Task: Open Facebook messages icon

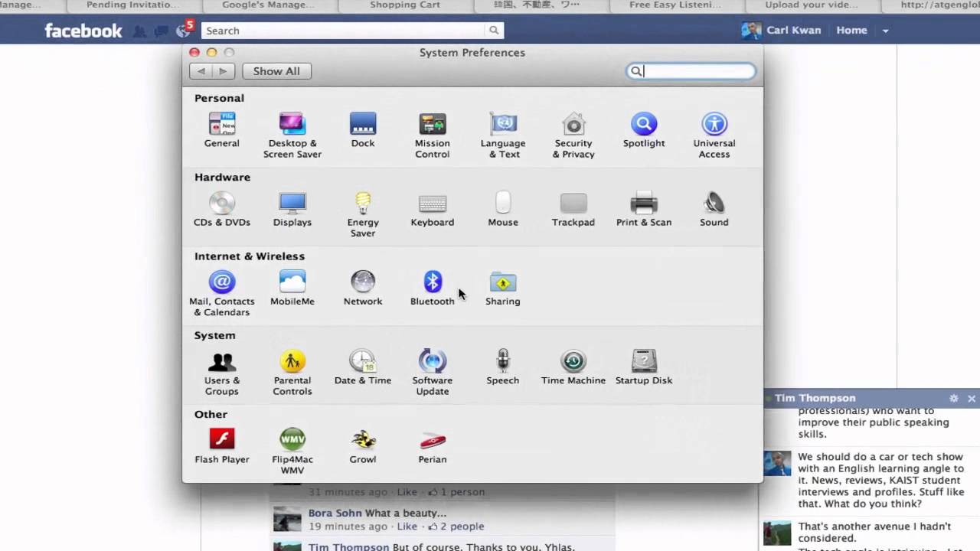Action: pyautogui.click(x=161, y=31)
